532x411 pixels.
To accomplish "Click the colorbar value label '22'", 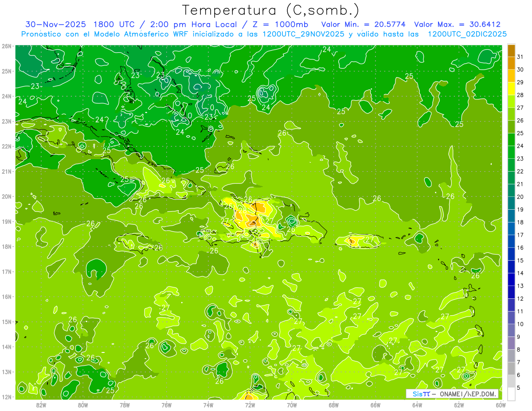I will click(520, 171).
